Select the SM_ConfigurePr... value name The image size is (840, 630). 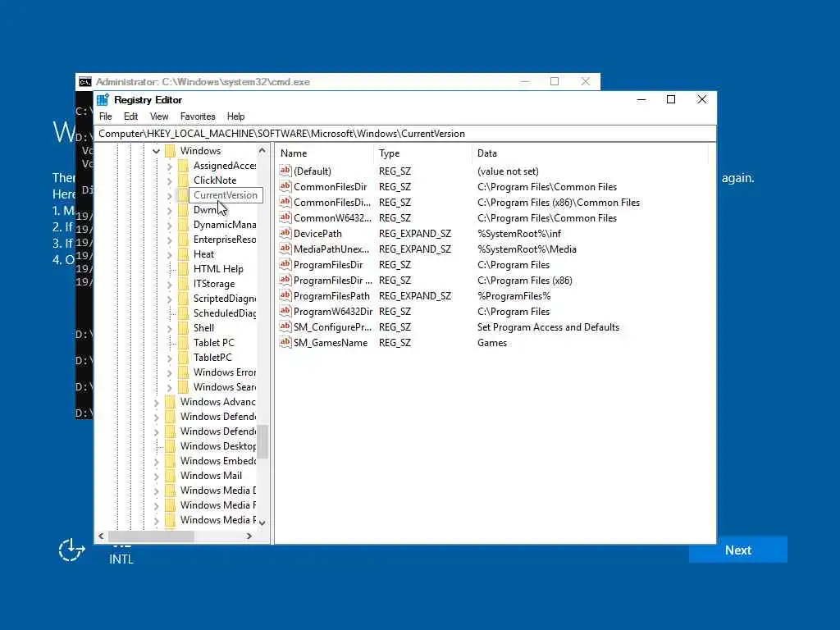point(332,327)
